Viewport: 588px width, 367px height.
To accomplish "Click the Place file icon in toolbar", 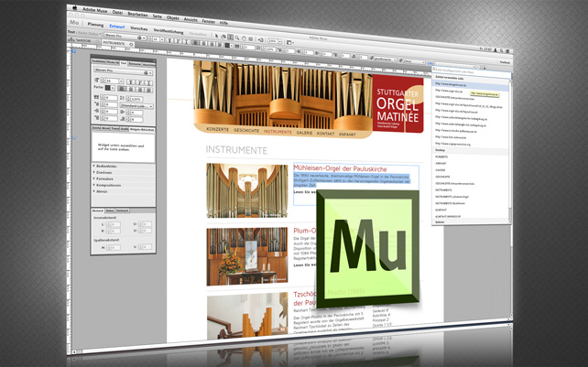I will (x=261, y=39).
